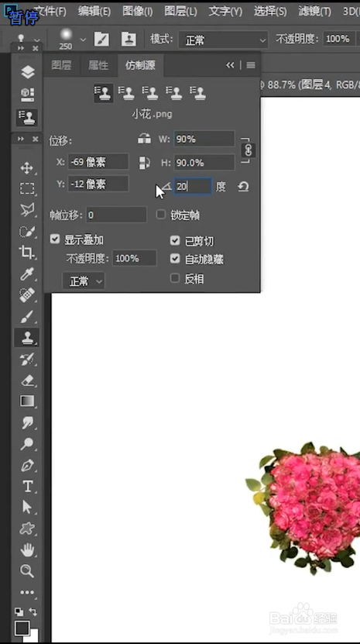The width and height of the screenshot is (360, 644).
Task: Open the 模式 blend mode dropdown
Action: [x=223, y=40]
